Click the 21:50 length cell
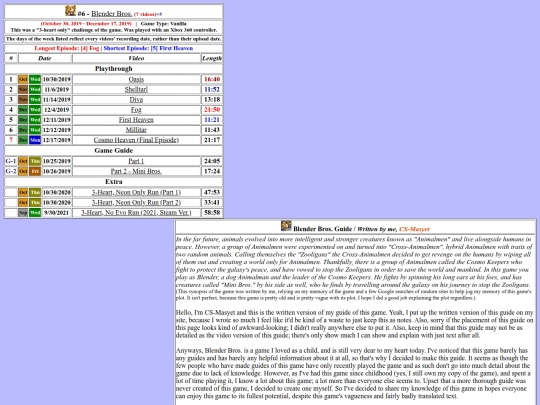Screen dimensions: 540x405 [212, 110]
